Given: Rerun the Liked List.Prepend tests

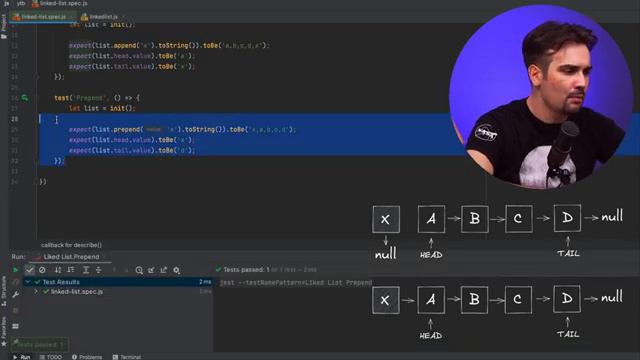Looking at the screenshot, I should click(16, 270).
